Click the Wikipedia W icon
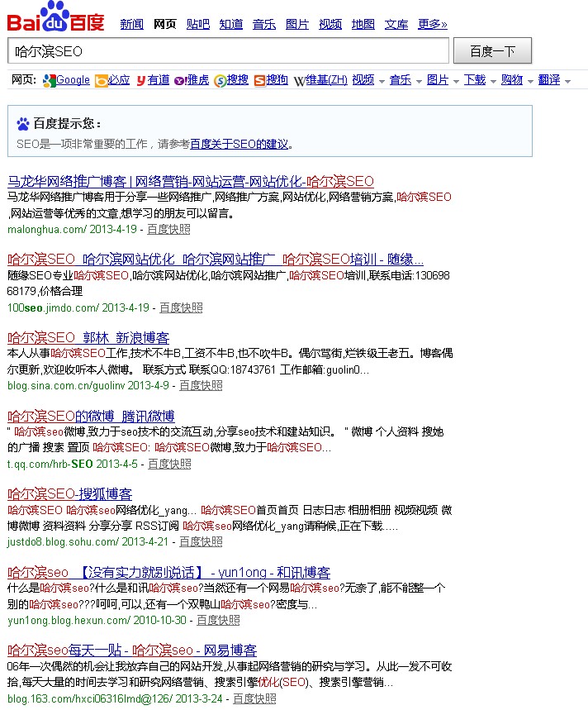588x710 pixels. 299,81
